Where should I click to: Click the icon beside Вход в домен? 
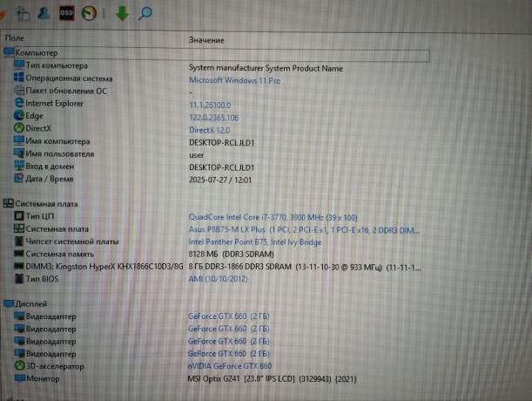[18, 166]
